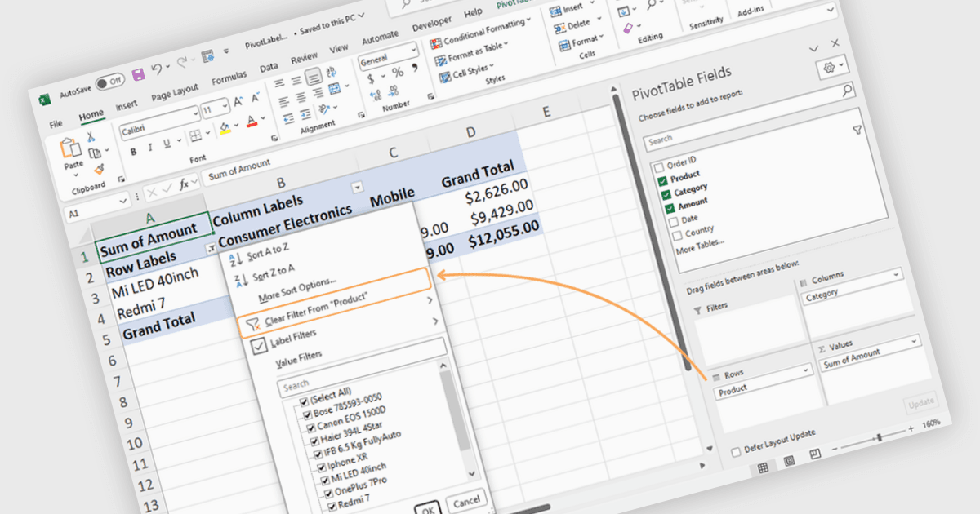Toggle the AutoSave switch

point(109,81)
